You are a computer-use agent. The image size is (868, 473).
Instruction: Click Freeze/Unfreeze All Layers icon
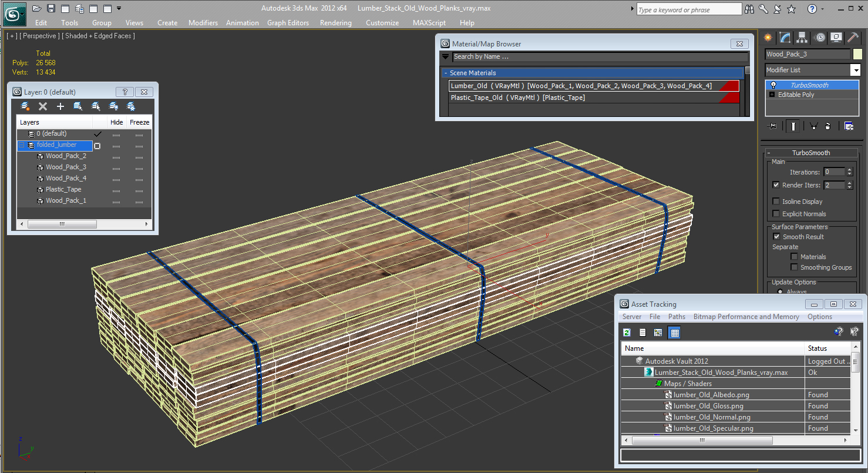131,106
